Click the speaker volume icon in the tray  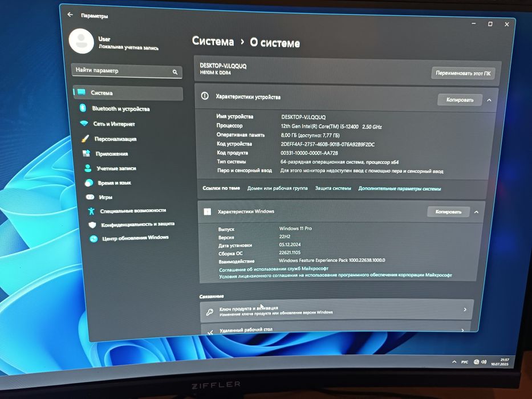coord(484,362)
